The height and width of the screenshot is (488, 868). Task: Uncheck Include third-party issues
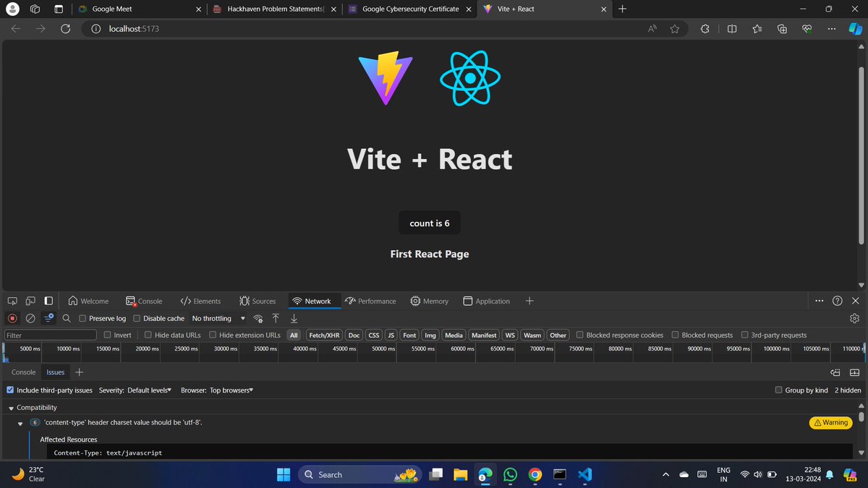(x=10, y=390)
